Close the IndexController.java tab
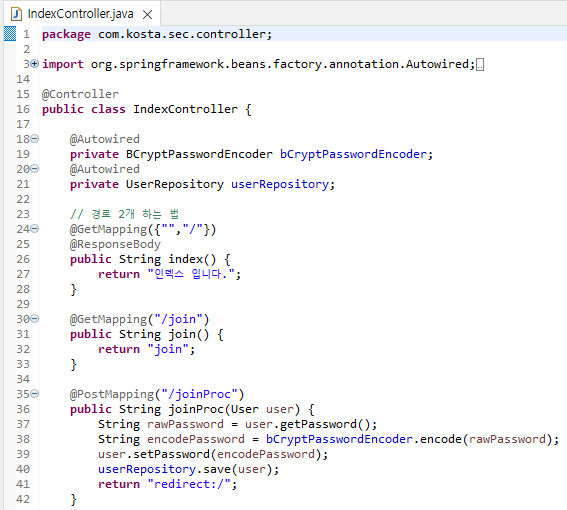 point(147,14)
